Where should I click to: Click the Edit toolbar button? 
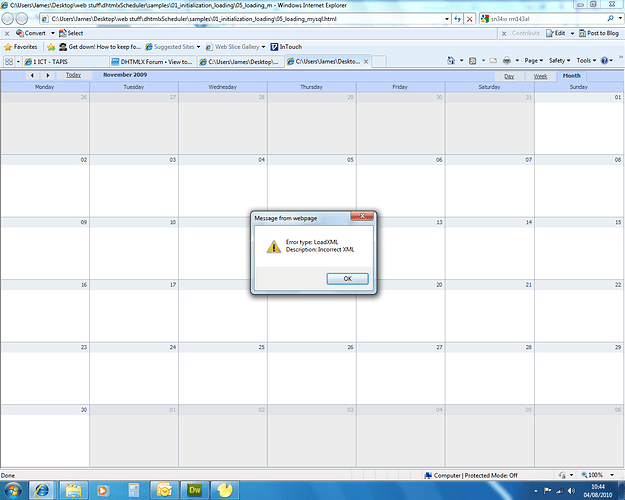(x=556, y=33)
